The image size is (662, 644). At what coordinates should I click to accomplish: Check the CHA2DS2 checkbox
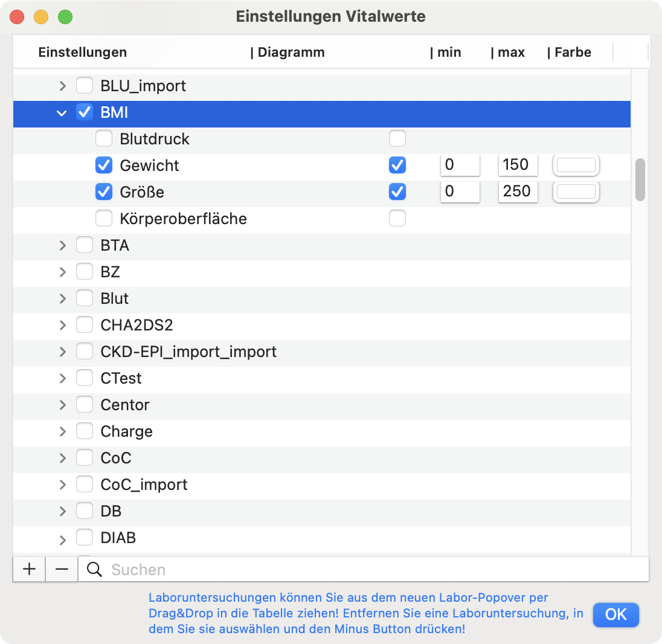pyautogui.click(x=85, y=325)
